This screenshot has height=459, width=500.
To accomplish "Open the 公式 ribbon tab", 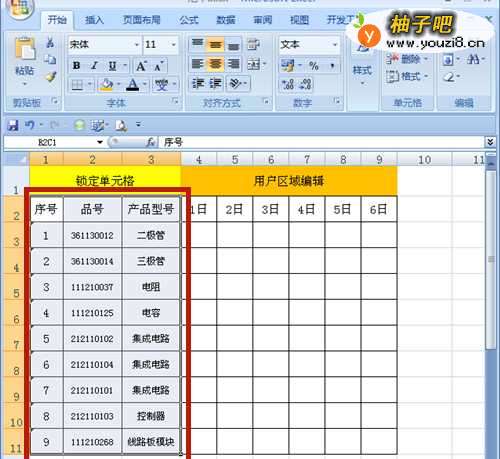I will point(189,20).
